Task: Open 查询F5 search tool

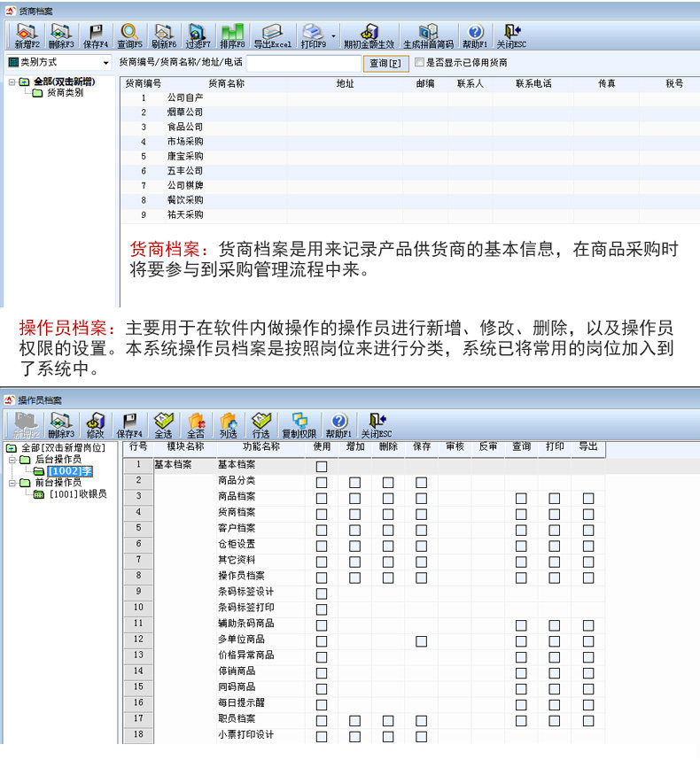Action: (x=129, y=36)
